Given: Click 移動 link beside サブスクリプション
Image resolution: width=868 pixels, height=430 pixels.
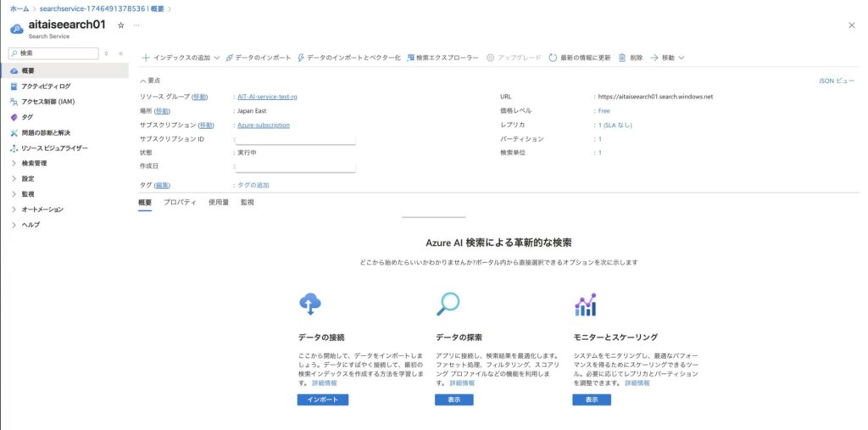Looking at the screenshot, I should tap(206, 126).
